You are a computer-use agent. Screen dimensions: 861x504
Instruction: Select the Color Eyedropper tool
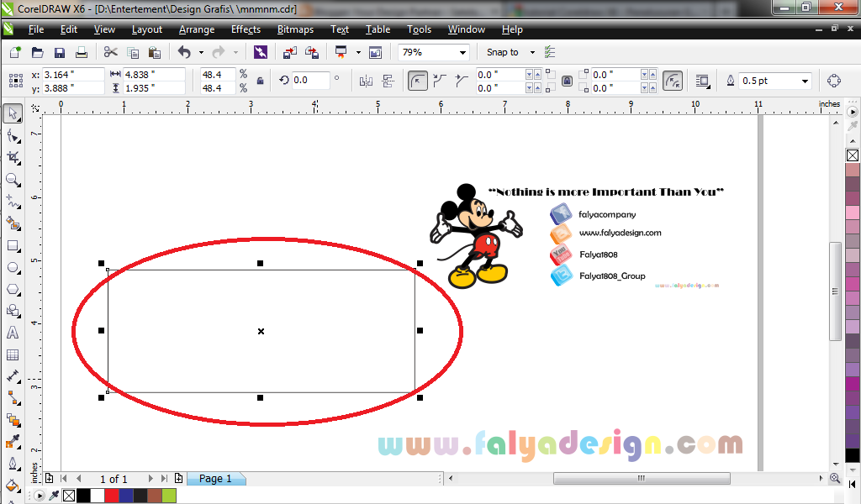13,442
